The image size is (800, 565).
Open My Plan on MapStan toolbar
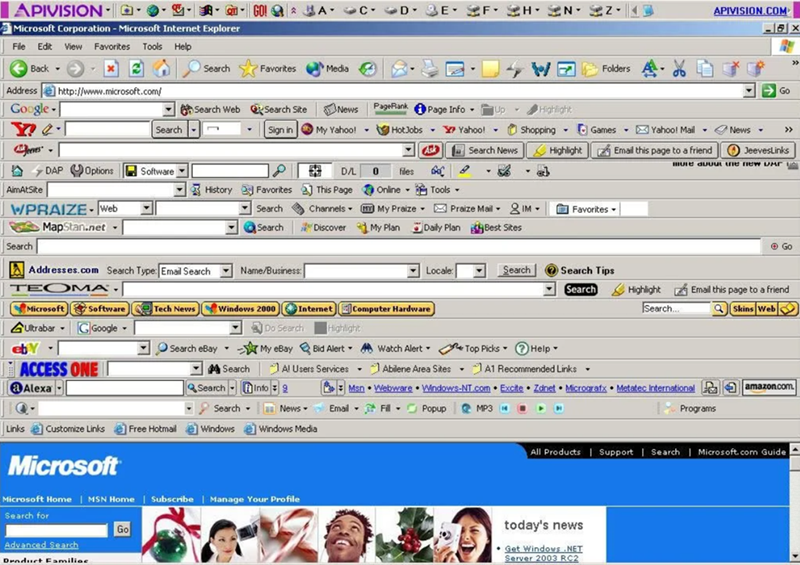pyautogui.click(x=378, y=228)
